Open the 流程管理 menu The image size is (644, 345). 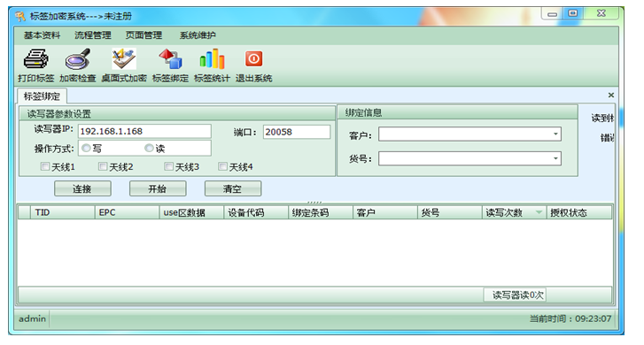click(x=93, y=35)
